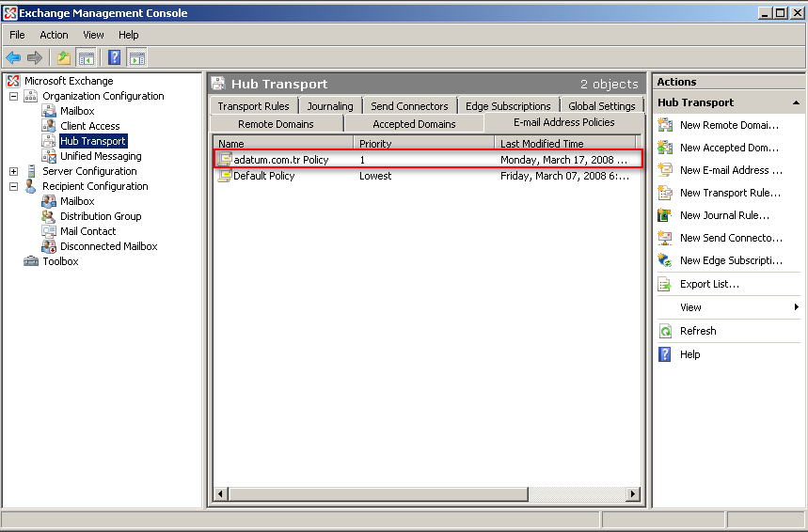
Task: Open the File menu
Action: [x=17, y=35]
